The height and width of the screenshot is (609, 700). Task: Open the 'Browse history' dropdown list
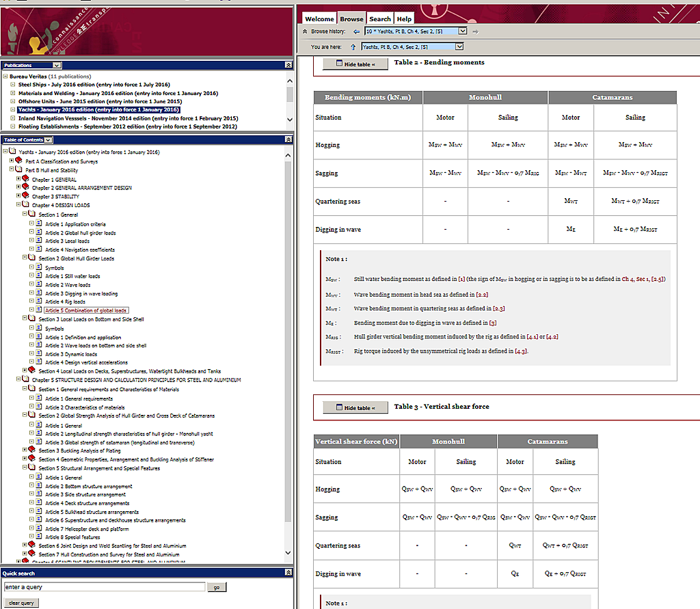463,31
